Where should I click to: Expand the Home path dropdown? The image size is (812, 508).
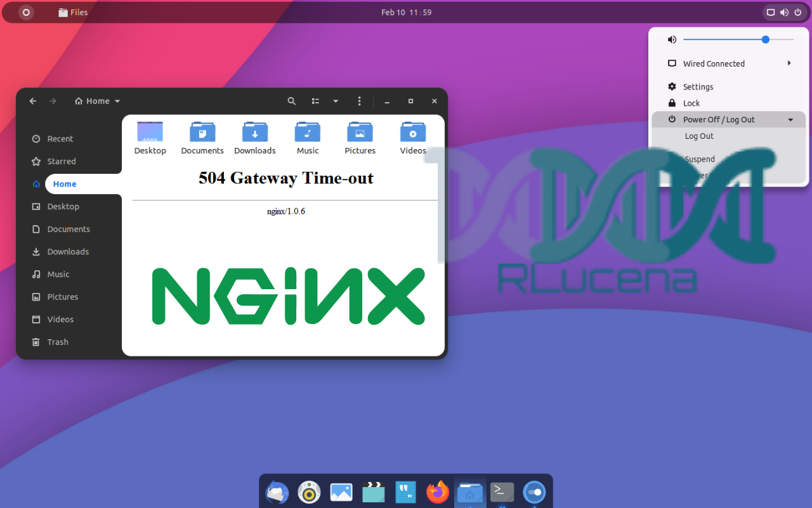(x=98, y=101)
